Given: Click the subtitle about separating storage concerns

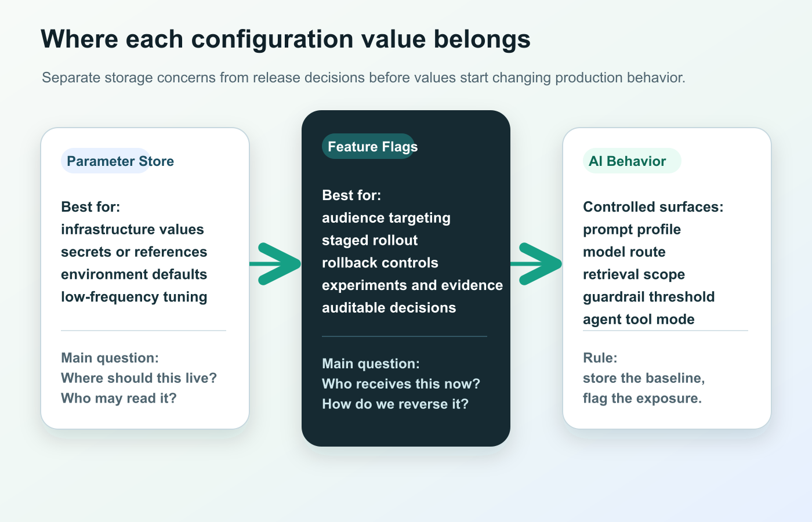Looking at the screenshot, I should pyautogui.click(x=364, y=78).
